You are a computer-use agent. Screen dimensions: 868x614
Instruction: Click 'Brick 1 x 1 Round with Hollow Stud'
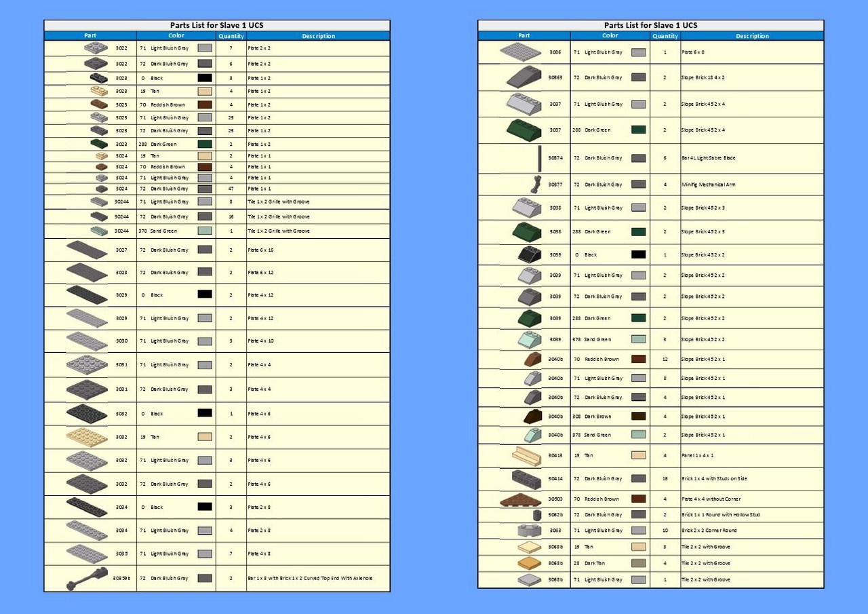tap(720, 515)
